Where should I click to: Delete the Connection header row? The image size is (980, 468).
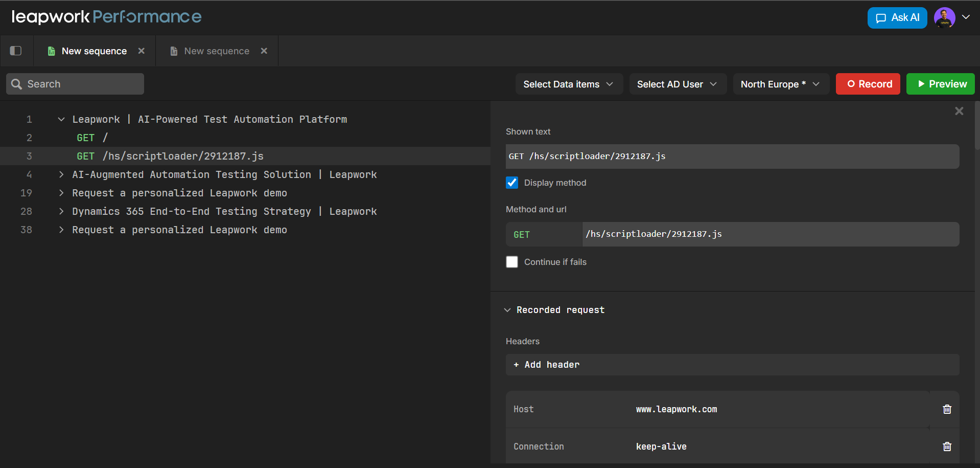tap(947, 447)
